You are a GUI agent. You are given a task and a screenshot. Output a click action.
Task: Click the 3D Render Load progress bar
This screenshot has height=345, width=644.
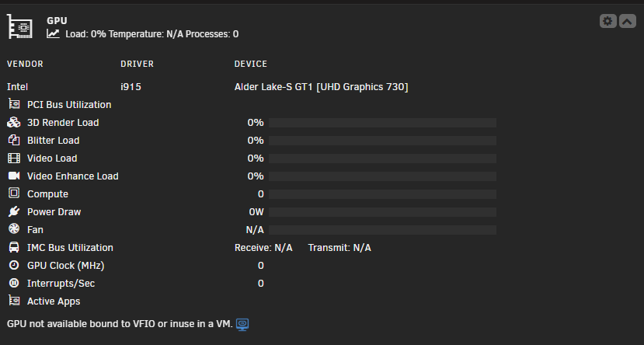382,123
